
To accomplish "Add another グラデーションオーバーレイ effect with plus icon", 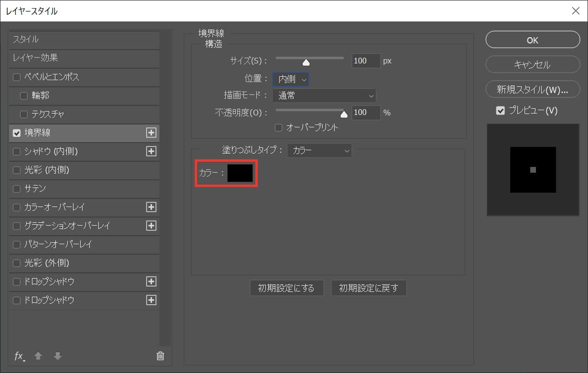I will click(x=151, y=226).
